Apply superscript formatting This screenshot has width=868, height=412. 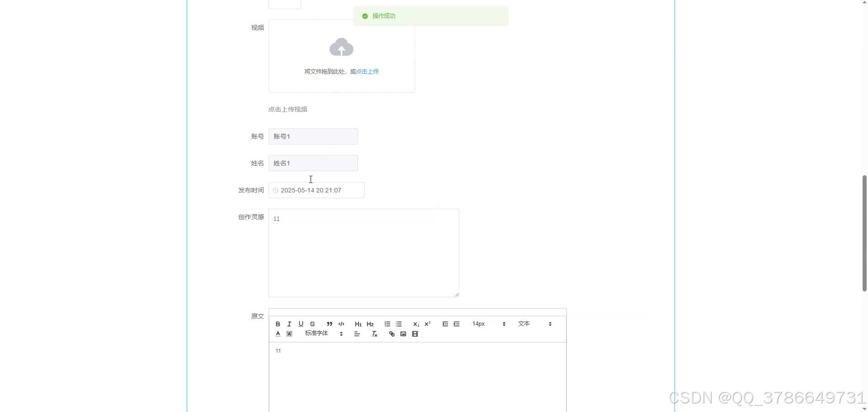pyautogui.click(x=427, y=324)
